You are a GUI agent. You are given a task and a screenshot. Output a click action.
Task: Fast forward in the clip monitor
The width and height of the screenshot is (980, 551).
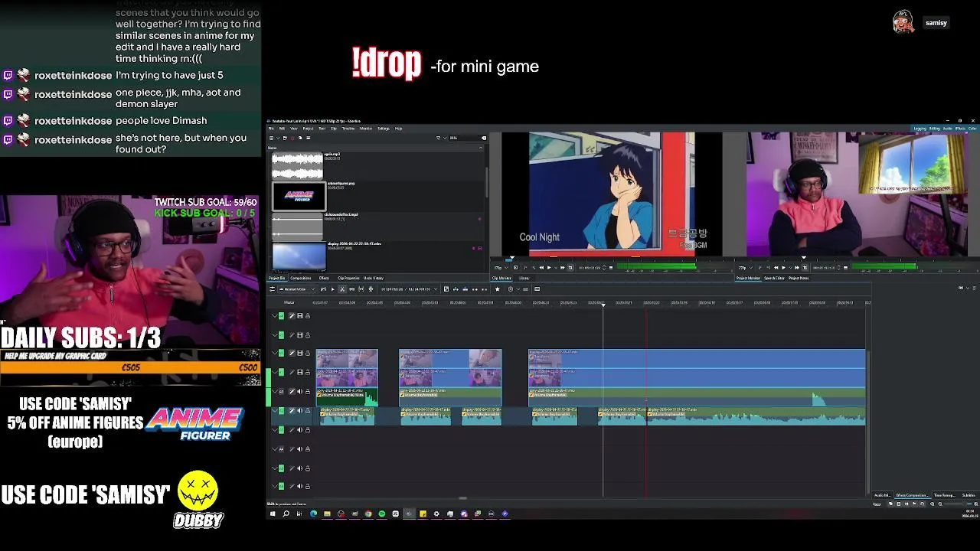click(x=563, y=267)
